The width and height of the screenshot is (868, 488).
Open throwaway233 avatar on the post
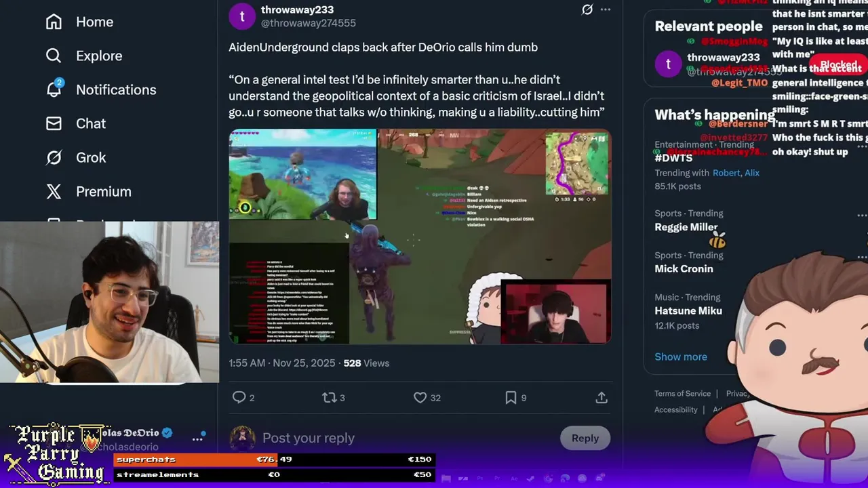point(242,16)
